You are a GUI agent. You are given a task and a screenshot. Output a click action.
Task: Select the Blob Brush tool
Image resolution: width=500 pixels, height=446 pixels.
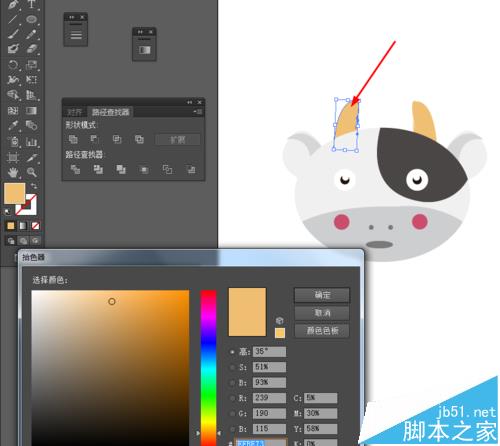click(13, 49)
